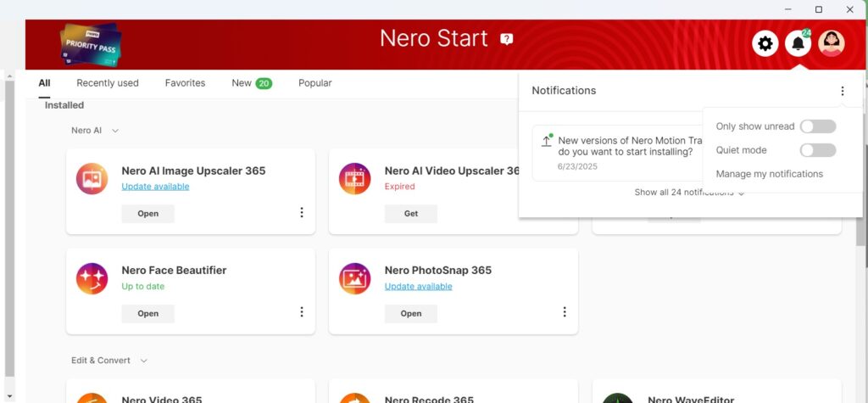Click the Up to date status text
The height and width of the screenshot is (403, 868).
(142, 287)
